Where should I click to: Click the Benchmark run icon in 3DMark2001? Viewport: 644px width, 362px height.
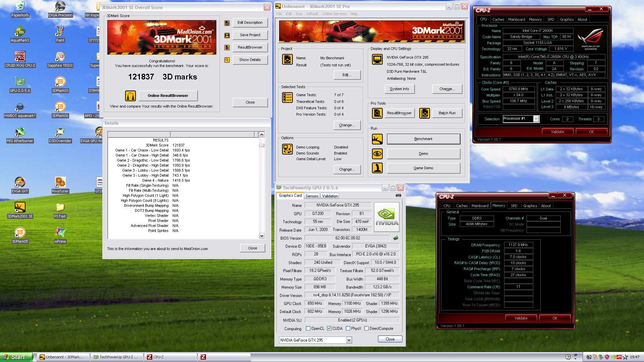pos(377,139)
